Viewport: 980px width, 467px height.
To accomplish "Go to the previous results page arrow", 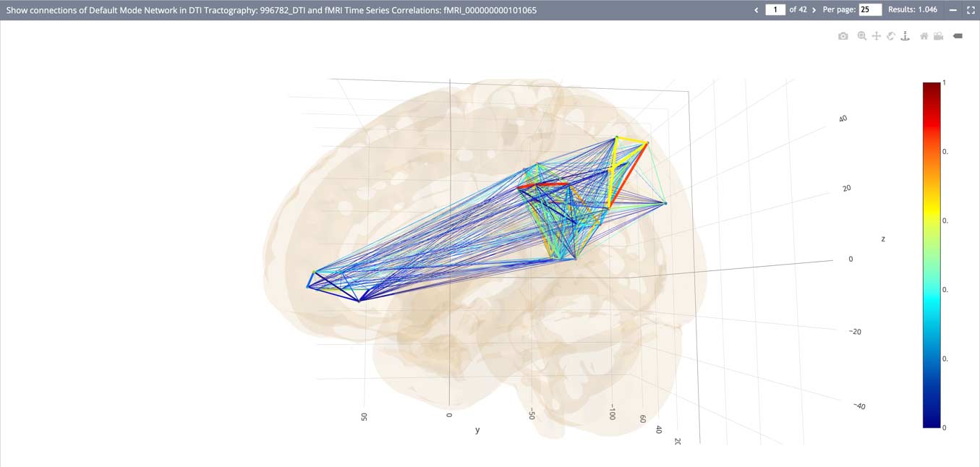I will click(757, 10).
